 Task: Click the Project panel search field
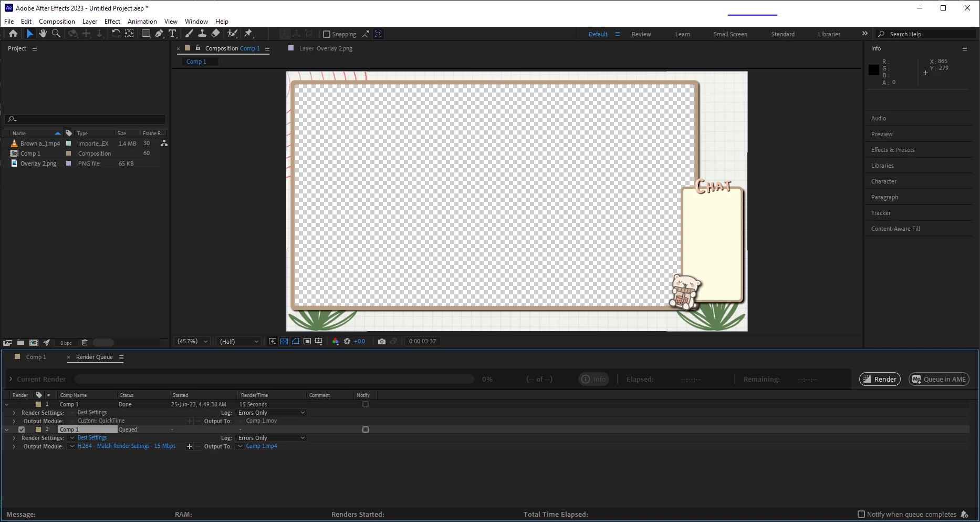coord(85,119)
